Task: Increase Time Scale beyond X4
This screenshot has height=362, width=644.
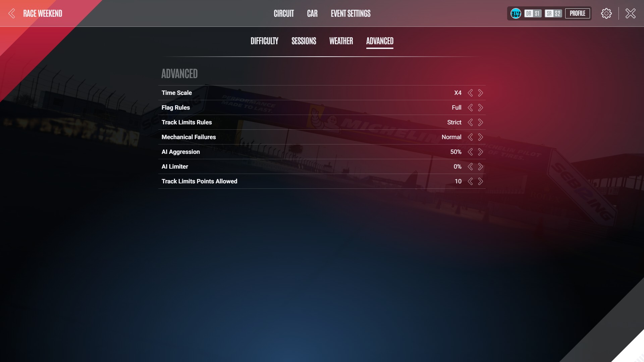Action: 480,93
